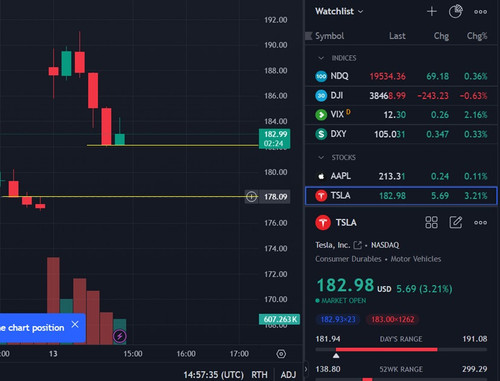The image size is (500, 381).
Task: Collapse the INDICES section
Action: 321,58
